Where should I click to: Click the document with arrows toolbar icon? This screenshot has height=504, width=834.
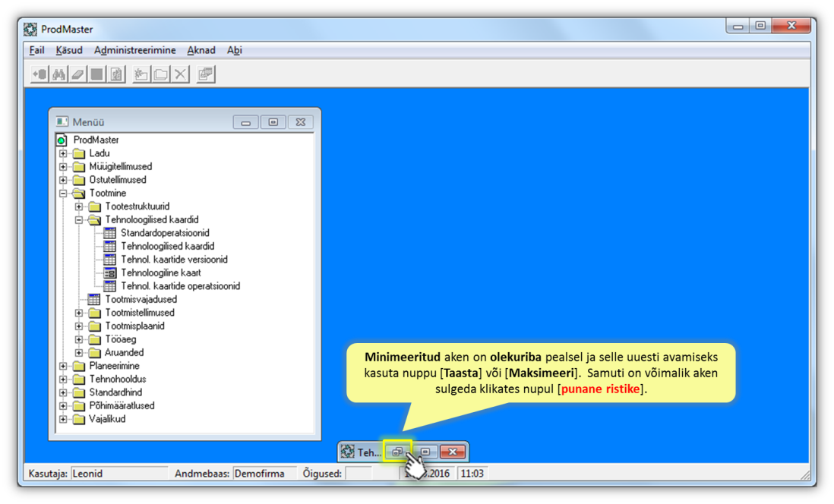[x=116, y=74]
